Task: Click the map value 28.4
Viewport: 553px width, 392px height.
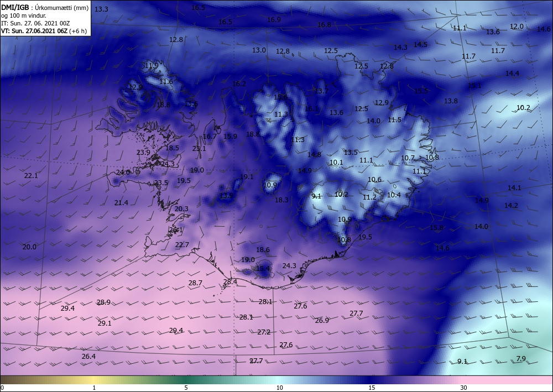Action: coord(230,281)
